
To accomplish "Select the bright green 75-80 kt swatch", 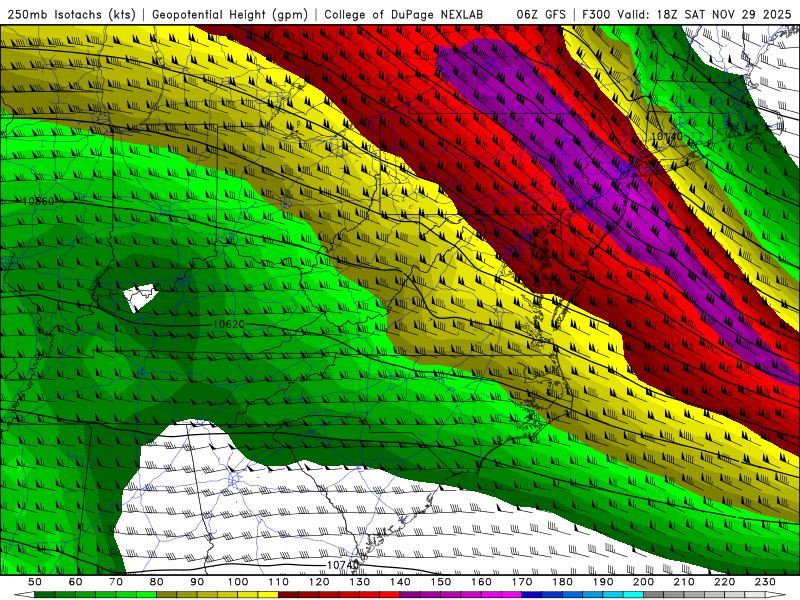I will coord(146,595).
